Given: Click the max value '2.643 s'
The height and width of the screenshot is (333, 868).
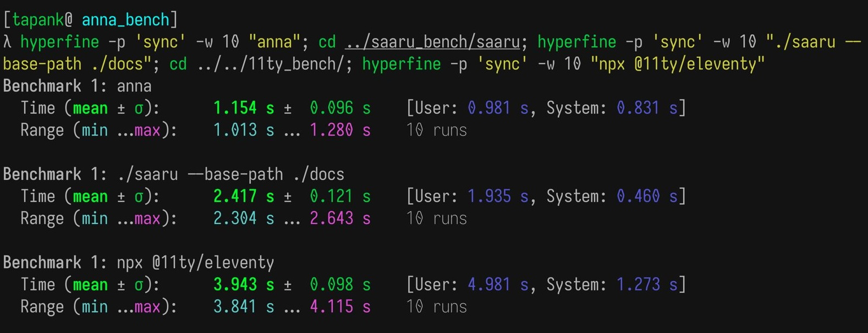Looking at the screenshot, I should point(340,219).
